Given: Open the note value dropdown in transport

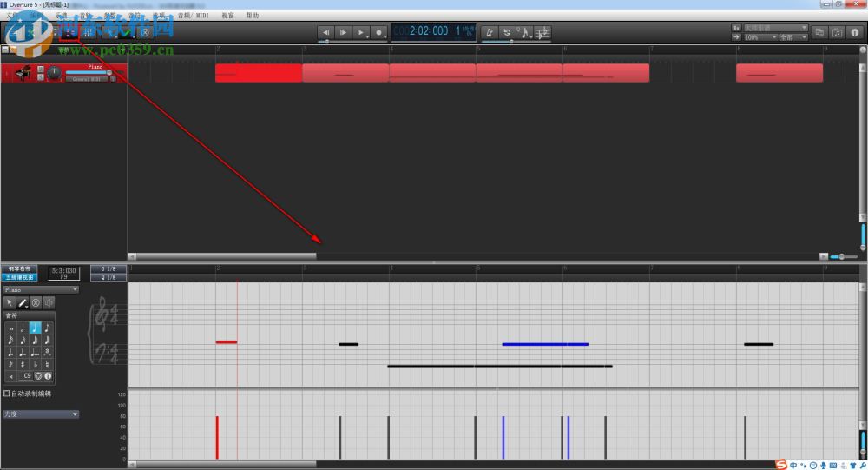Looking at the screenshot, I should tap(525, 33).
